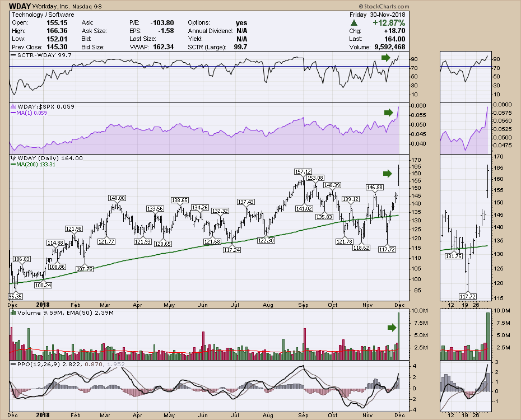Screen dimensions: 521x420
Task: Click the 132.32 price label
Action: [220, 211]
